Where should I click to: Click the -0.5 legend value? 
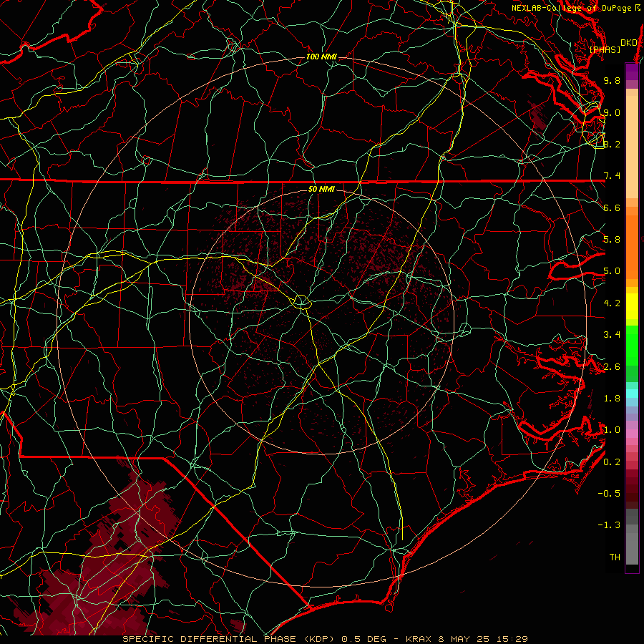(x=609, y=494)
